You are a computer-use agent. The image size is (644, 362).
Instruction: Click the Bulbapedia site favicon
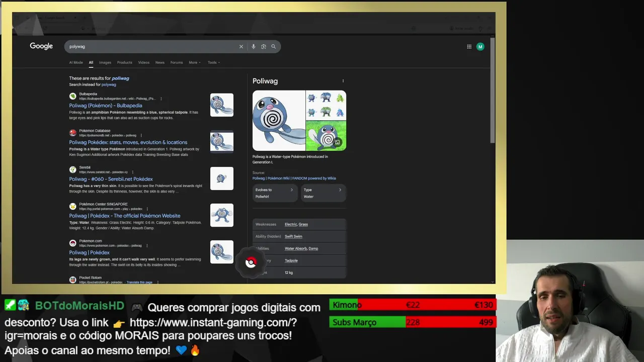[73, 96]
